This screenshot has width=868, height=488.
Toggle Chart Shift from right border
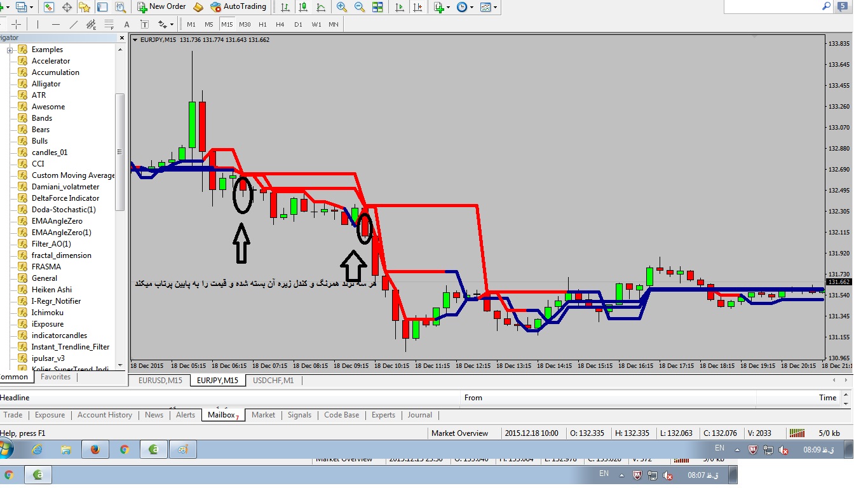pos(417,7)
